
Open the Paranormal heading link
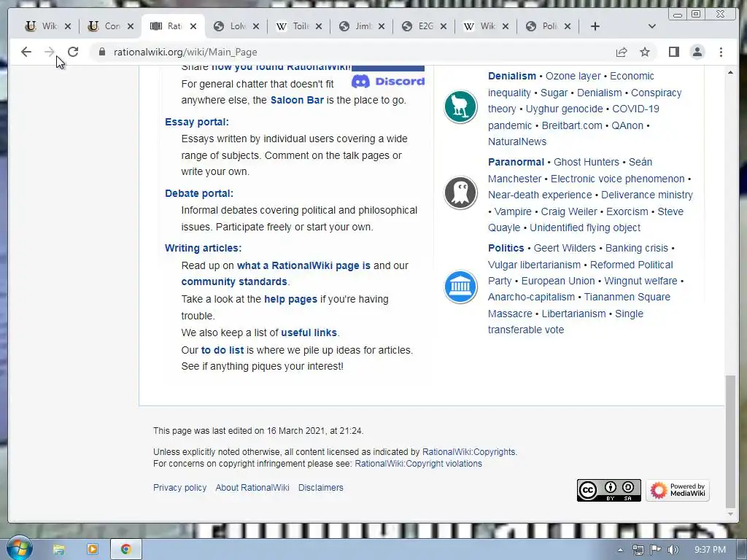click(x=516, y=162)
